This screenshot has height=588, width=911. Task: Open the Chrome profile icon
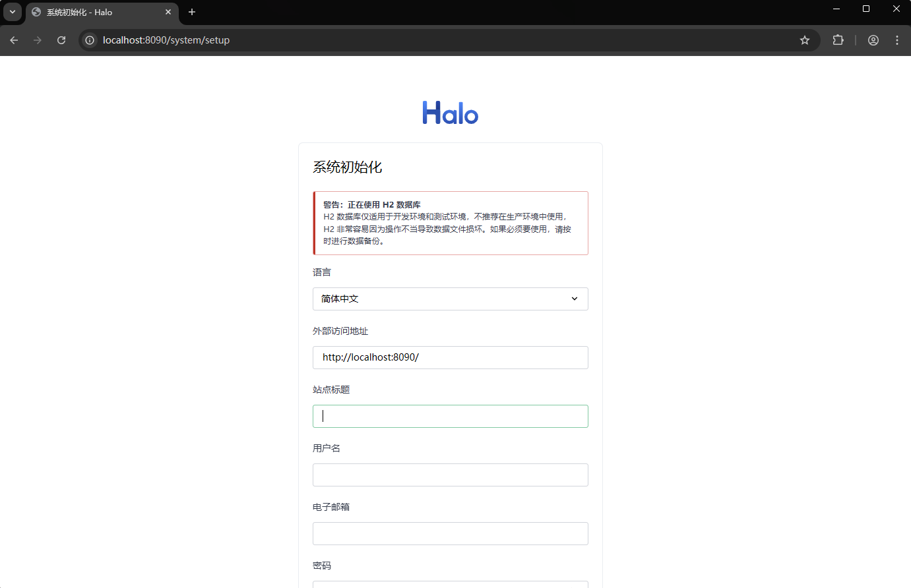click(x=873, y=40)
